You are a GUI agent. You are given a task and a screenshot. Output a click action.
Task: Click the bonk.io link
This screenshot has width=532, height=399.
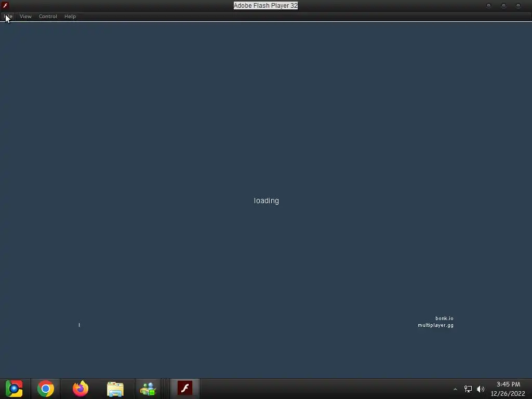[x=444, y=318]
